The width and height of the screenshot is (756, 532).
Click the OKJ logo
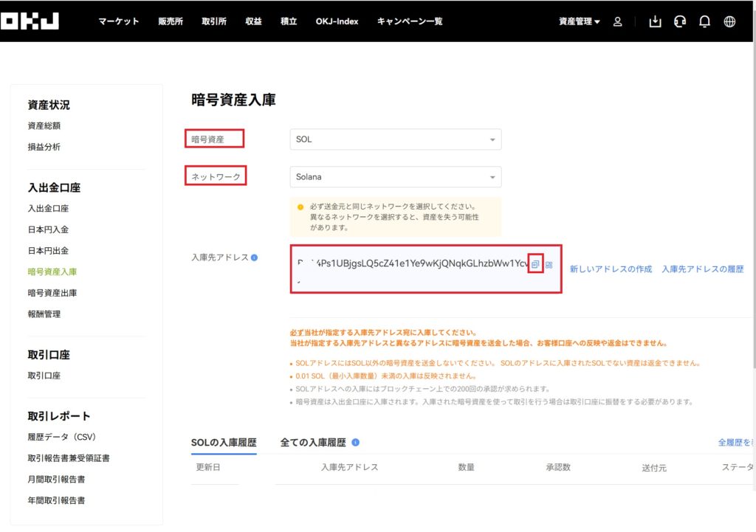(x=30, y=21)
